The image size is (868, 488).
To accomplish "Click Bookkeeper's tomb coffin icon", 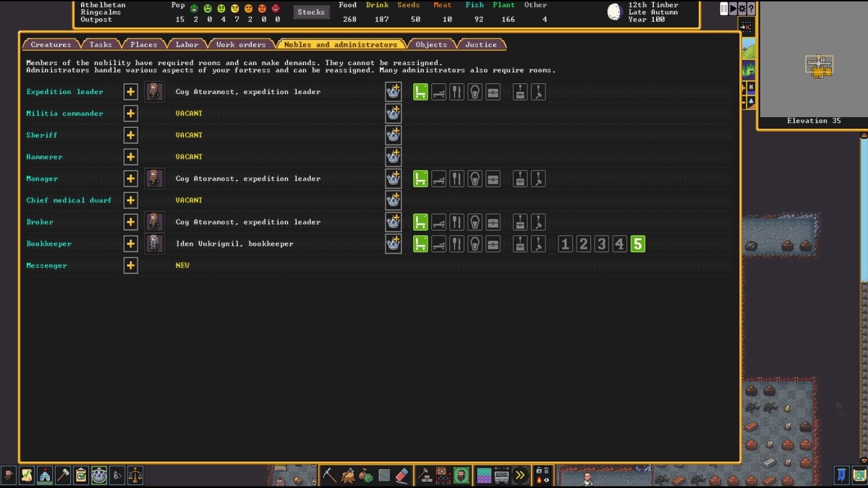I will coord(475,244).
